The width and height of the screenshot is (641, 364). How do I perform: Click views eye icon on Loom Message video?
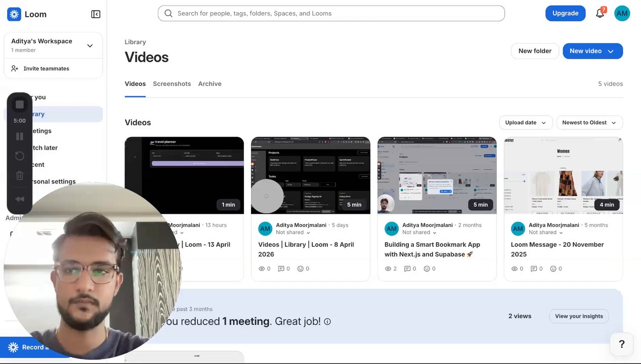(x=515, y=269)
